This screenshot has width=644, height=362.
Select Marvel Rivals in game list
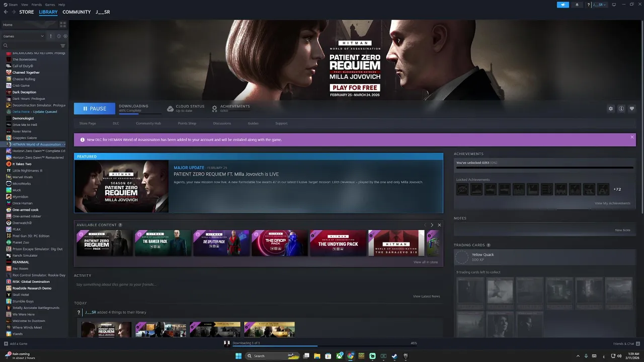(x=23, y=177)
